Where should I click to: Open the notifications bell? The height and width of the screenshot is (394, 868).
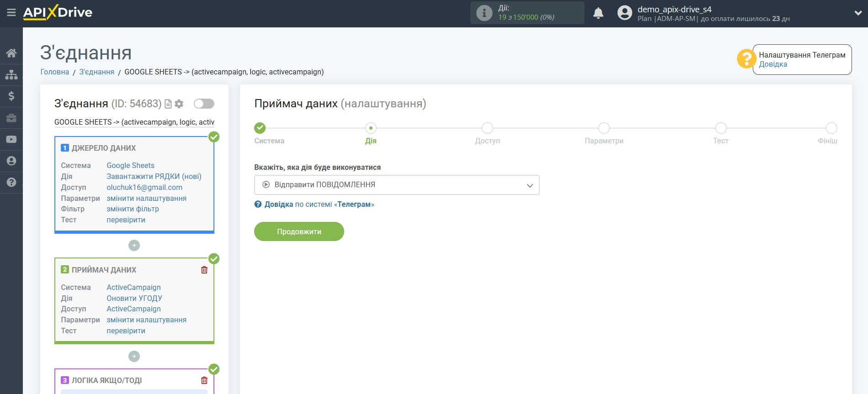pyautogui.click(x=598, y=13)
